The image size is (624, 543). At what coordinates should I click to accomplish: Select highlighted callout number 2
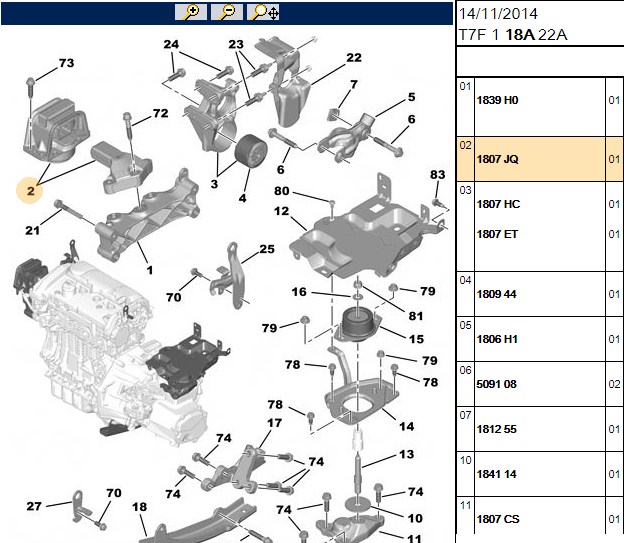click(x=30, y=191)
